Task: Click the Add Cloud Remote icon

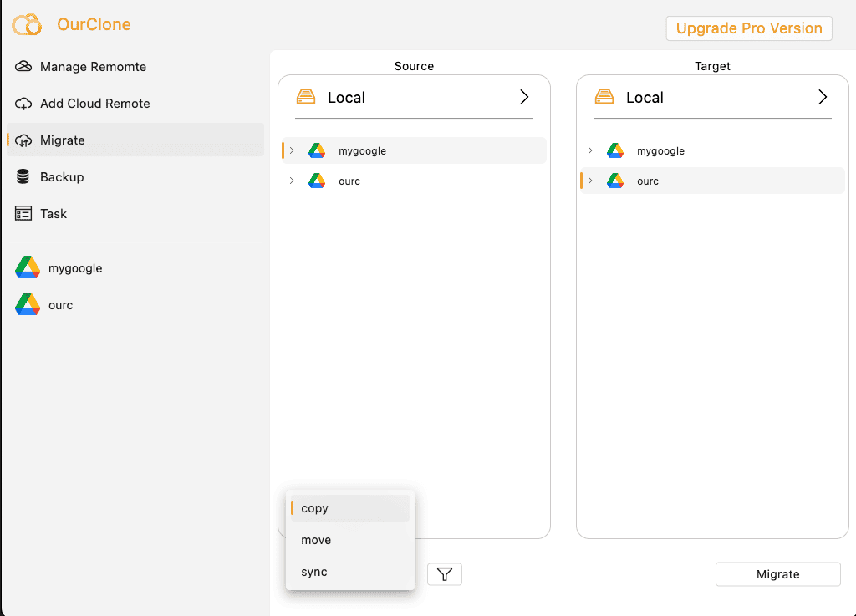Action: pos(23,103)
